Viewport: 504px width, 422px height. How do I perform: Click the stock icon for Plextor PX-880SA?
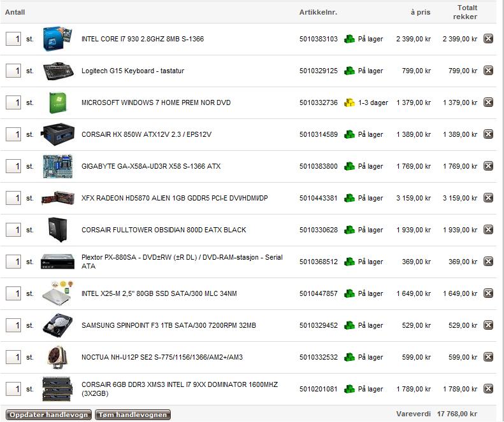(x=349, y=262)
